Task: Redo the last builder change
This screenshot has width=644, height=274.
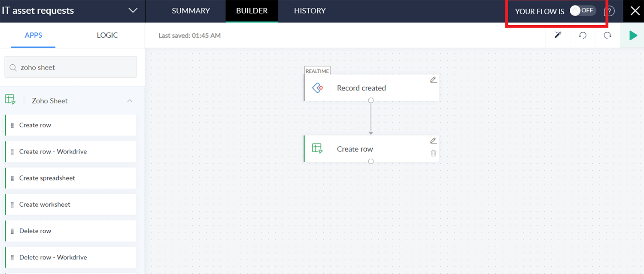Action: 608,35
